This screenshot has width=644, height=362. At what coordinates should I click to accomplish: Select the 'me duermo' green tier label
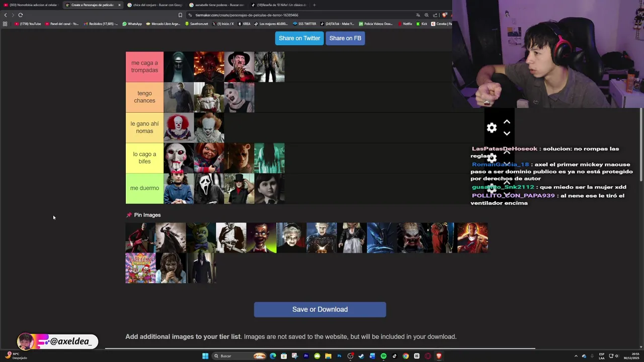pos(144,188)
